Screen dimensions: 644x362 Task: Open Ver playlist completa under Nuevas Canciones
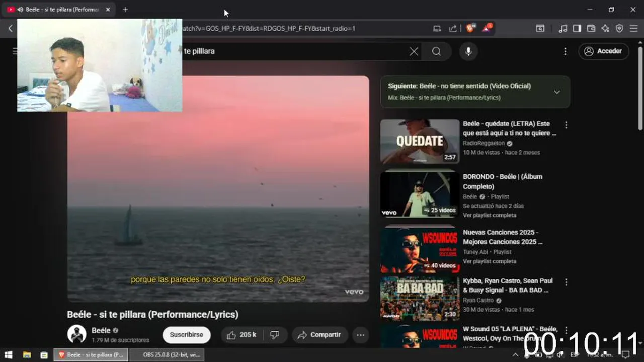490,261
